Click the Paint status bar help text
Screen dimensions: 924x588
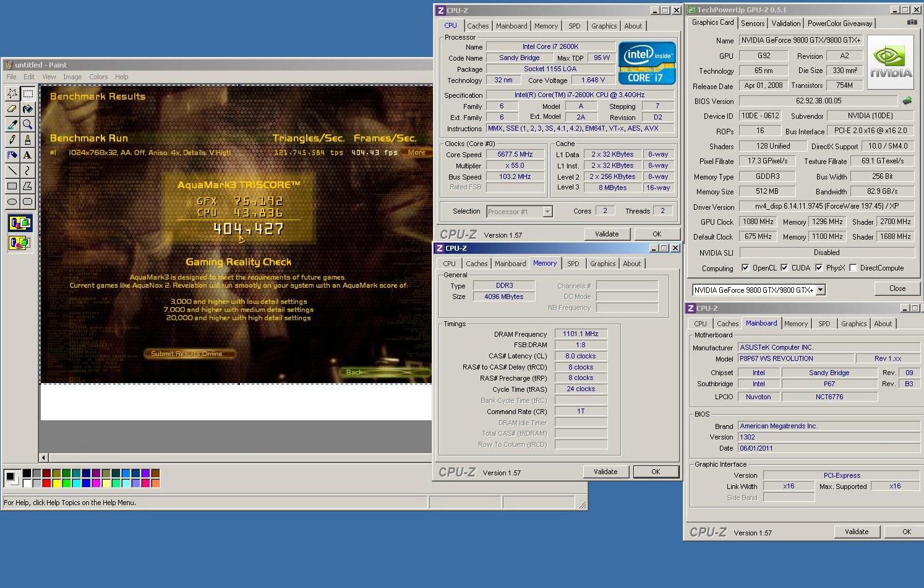(x=70, y=503)
